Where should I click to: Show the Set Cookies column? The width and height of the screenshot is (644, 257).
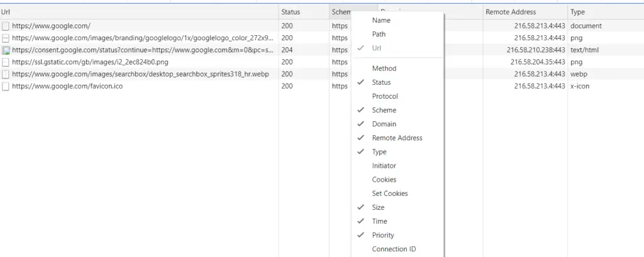pyautogui.click(x=397, y=194)
